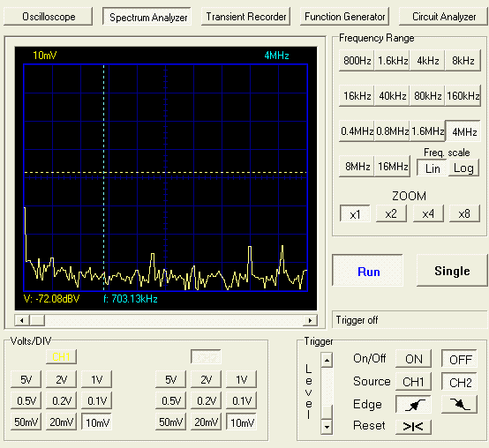Click the trigger Reset icon
Viewport: 489px width, 448px height.
pos(413,426)
